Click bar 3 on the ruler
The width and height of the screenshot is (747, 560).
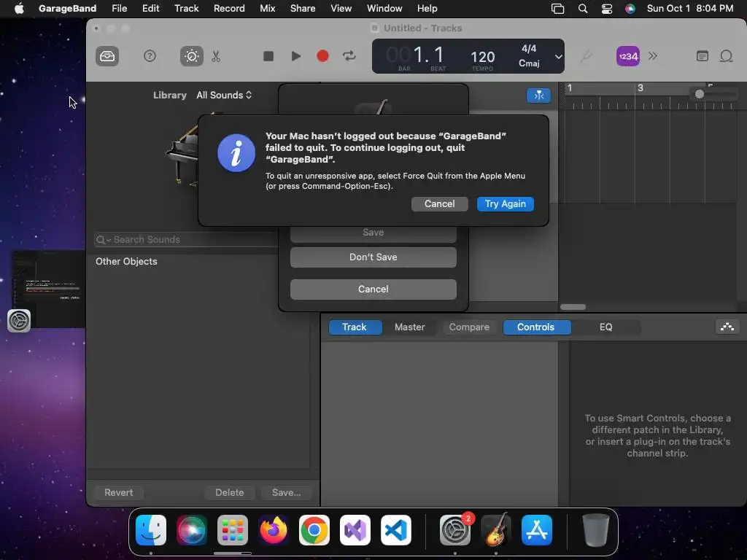(x=640, y=88)
